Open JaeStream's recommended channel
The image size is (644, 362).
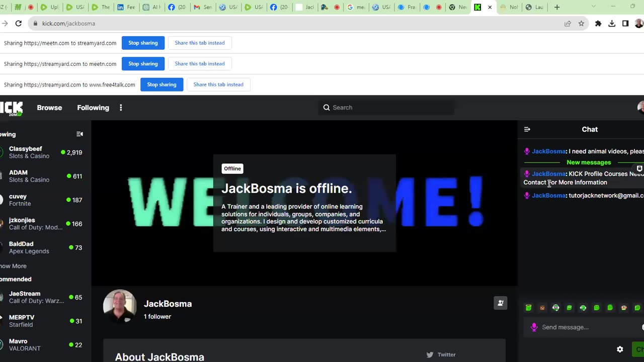click(x=43, y=297)
